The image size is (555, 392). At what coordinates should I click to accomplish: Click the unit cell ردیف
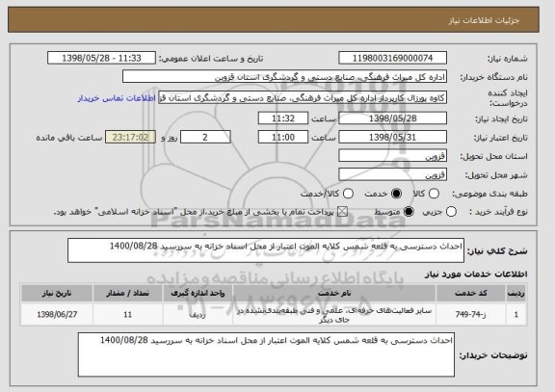click(x=198, y=315)
